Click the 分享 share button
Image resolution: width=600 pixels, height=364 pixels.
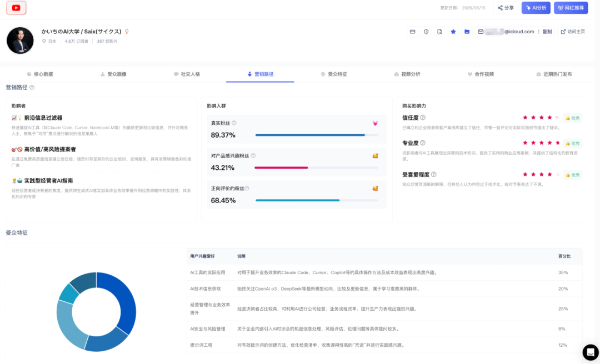tap(506, 8)
